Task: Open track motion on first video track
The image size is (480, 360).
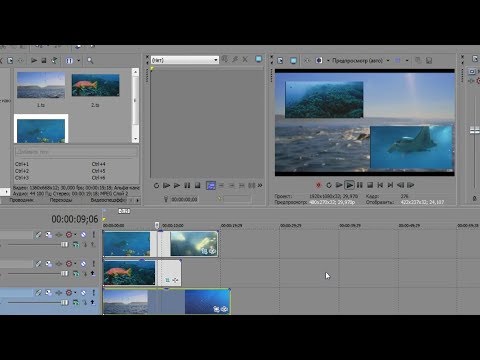Action: click(x=49, y=235)
